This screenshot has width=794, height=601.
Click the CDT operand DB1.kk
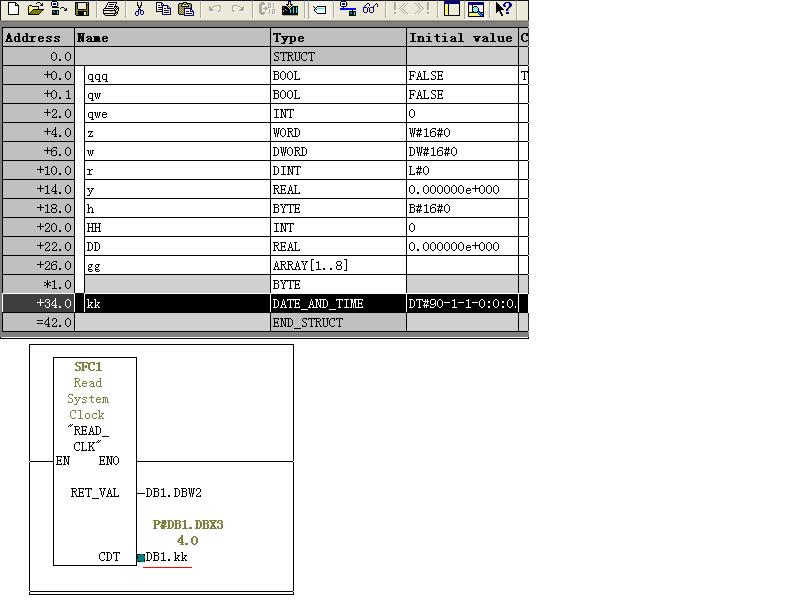click(x=166, y=557)
